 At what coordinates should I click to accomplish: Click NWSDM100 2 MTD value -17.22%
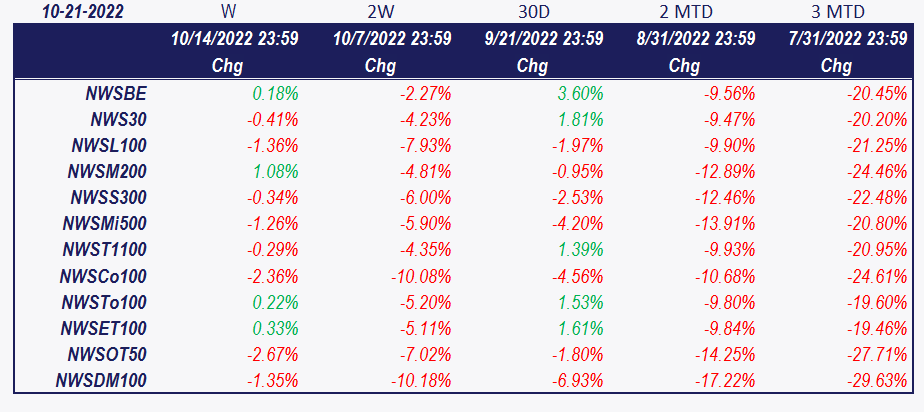(x=725, y=380)
